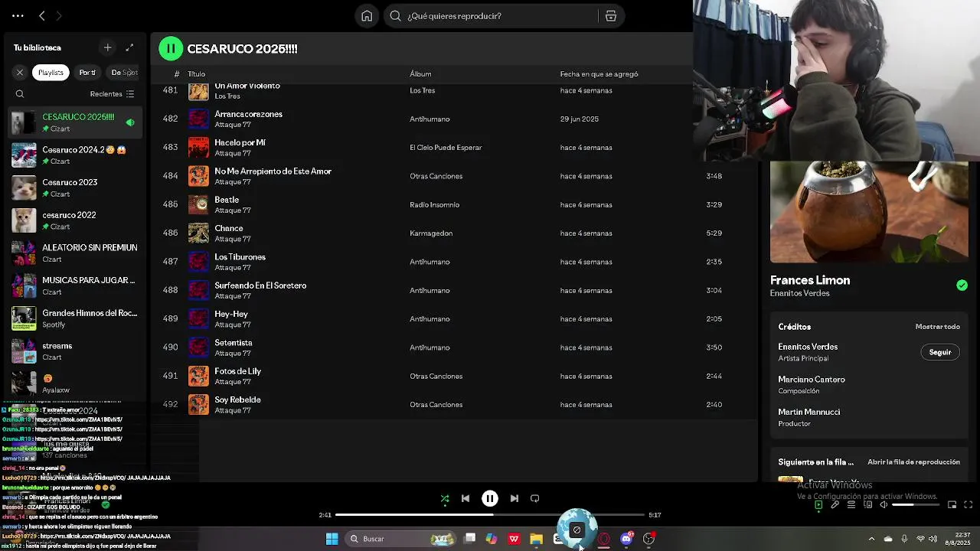Skip to the previous track

pyautogui.click(x=465, y=499)
